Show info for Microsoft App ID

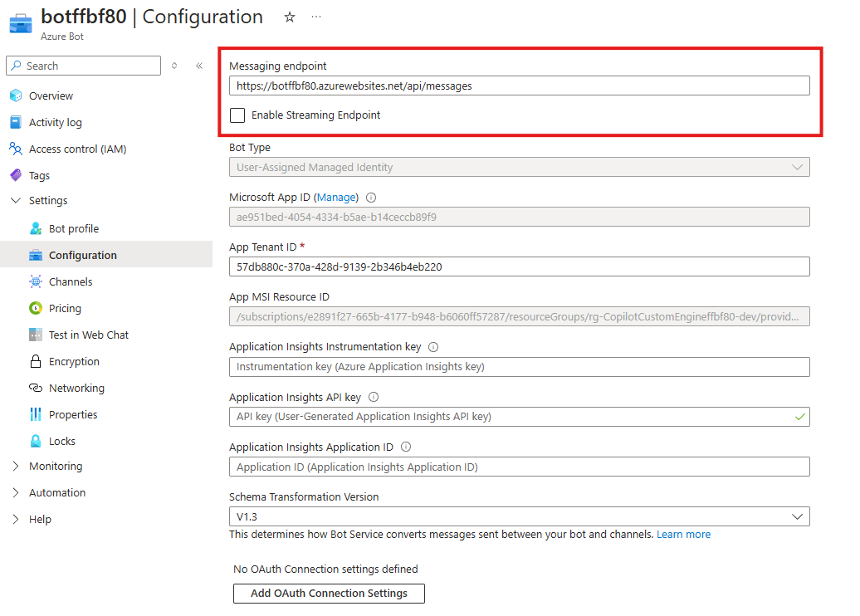pyautogui.click(x=371, y=198)
